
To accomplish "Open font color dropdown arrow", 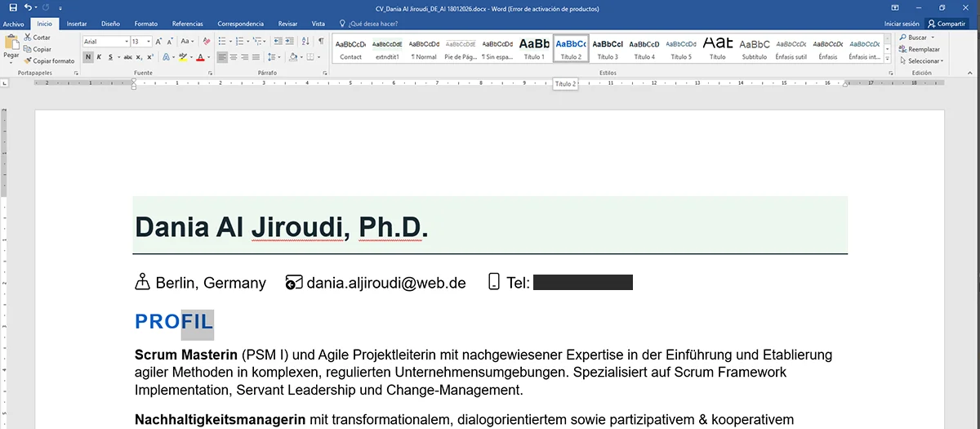I will pos(207,57).
